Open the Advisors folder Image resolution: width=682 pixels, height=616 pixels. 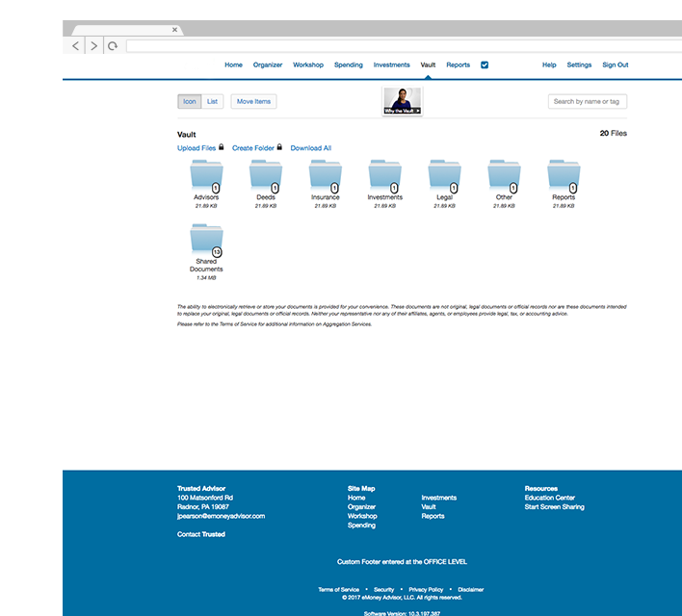[206, 176]
